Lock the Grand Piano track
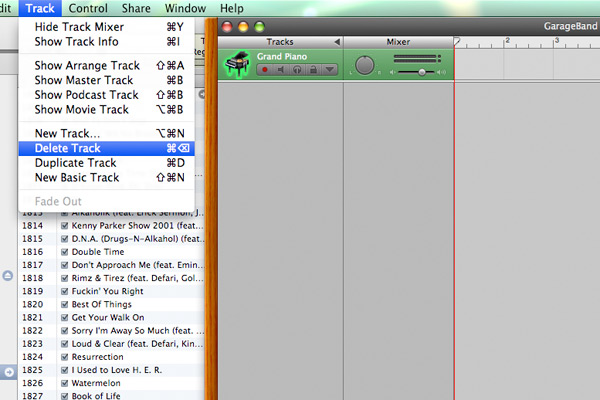 [313, 70]
